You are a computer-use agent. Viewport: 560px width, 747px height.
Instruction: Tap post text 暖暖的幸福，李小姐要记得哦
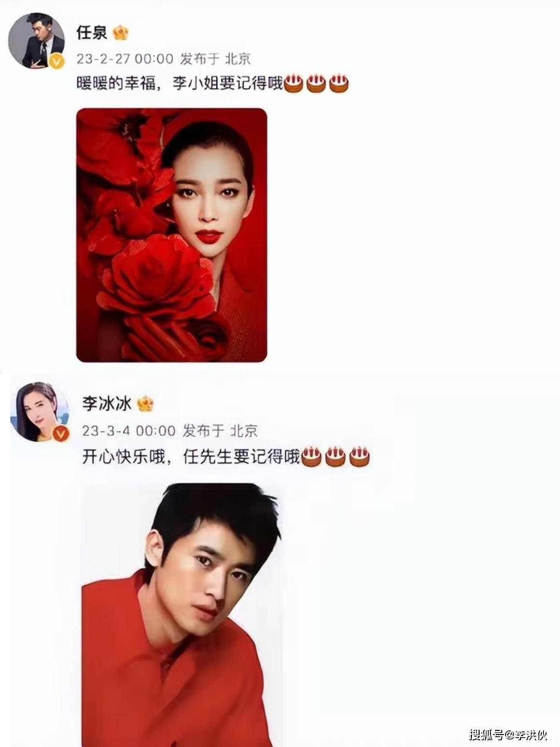[179, 84]
